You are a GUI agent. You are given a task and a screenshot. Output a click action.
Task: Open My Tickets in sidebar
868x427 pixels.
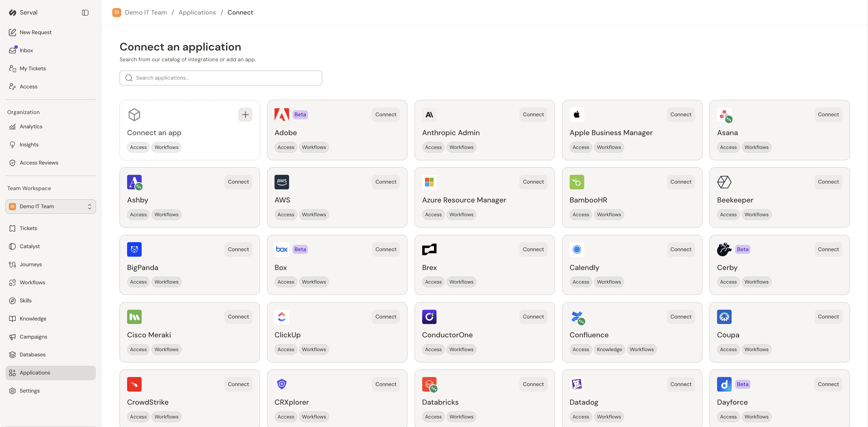pos(50,68)
